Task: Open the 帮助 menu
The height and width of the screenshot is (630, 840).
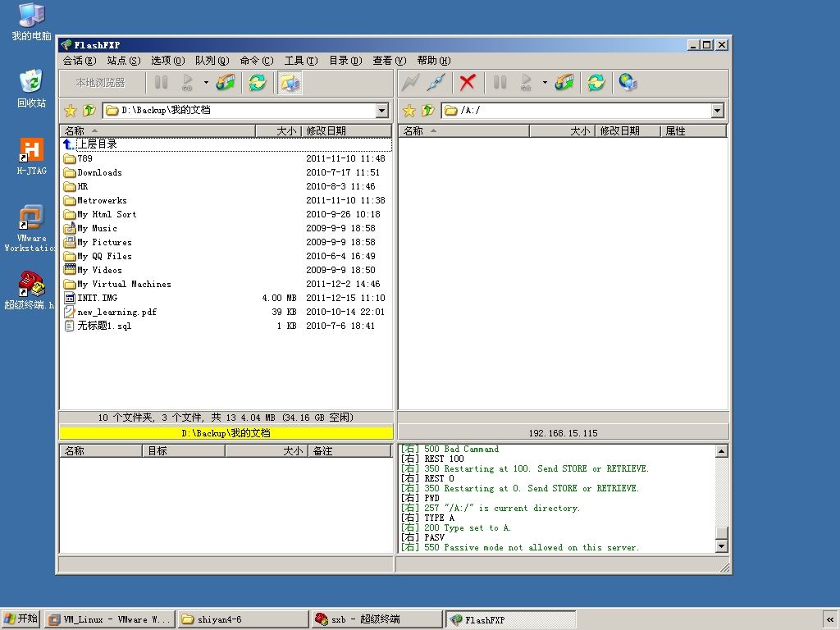Action: [x=434, y=61]
